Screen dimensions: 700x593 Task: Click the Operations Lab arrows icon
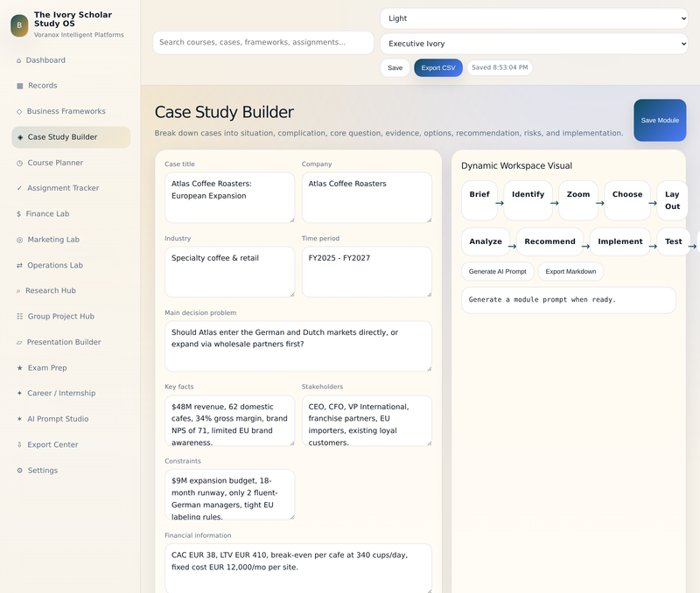pyautogui.click(x=19, y=266)
